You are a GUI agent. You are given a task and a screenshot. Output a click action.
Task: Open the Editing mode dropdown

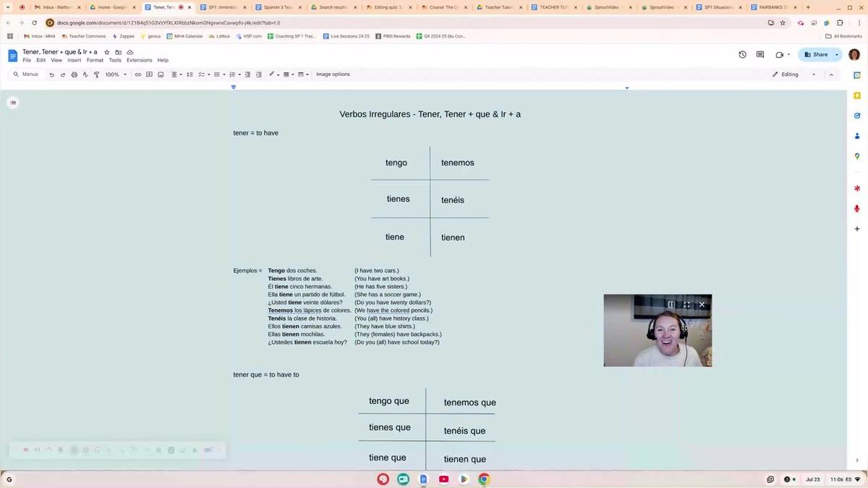(x=793, y=75)
